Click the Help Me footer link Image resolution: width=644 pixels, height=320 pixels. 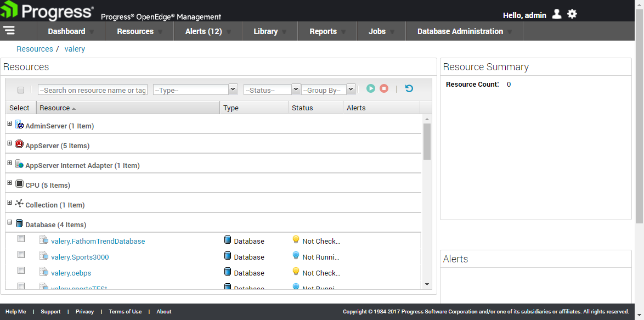(x=15, y=311)
